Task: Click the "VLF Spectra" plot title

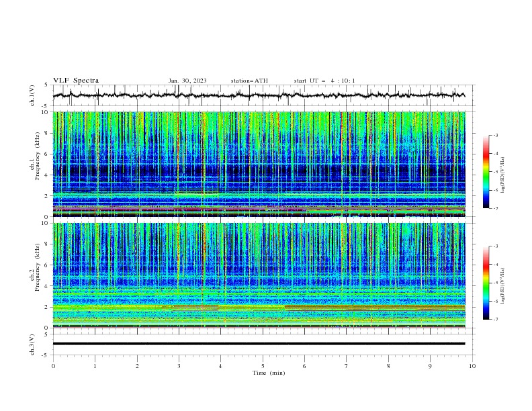Action: coord(76,81)
